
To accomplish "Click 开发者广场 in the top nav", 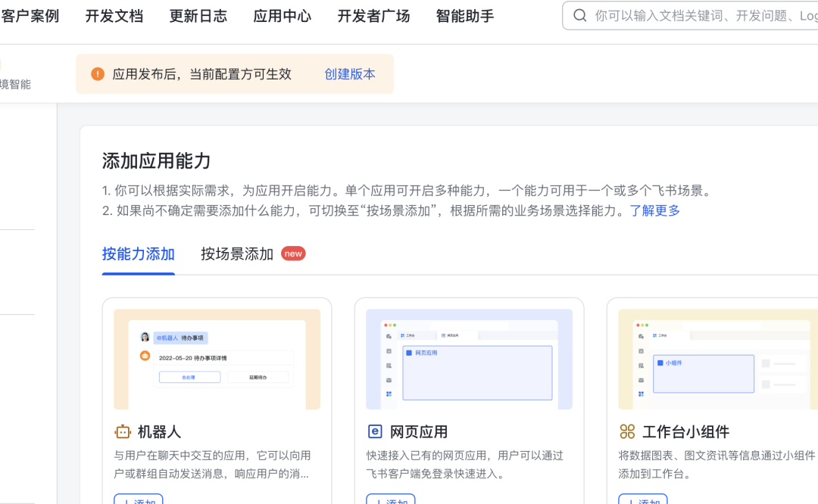I will coord(373,16).
